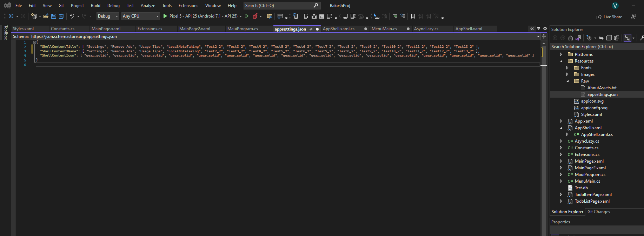Open properties wrench icon in Solution Explorer
644x236 pixels.
coord(642,38)
